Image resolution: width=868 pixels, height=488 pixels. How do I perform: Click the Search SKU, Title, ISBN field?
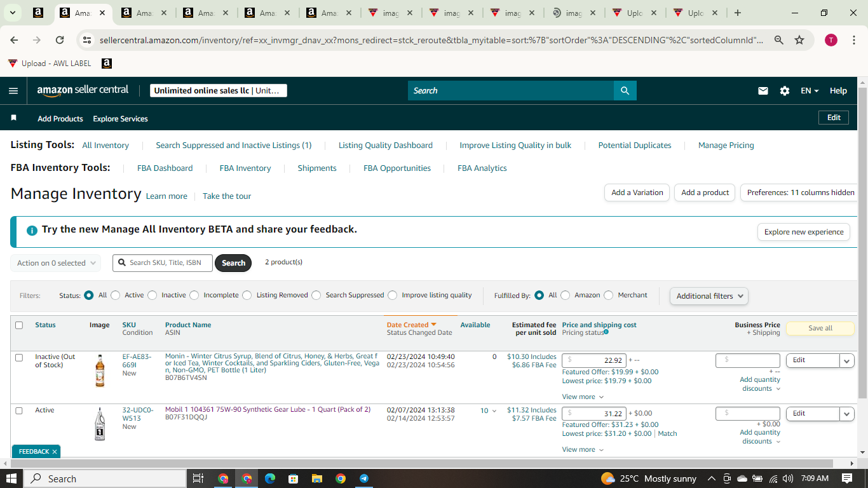(163, 263)
